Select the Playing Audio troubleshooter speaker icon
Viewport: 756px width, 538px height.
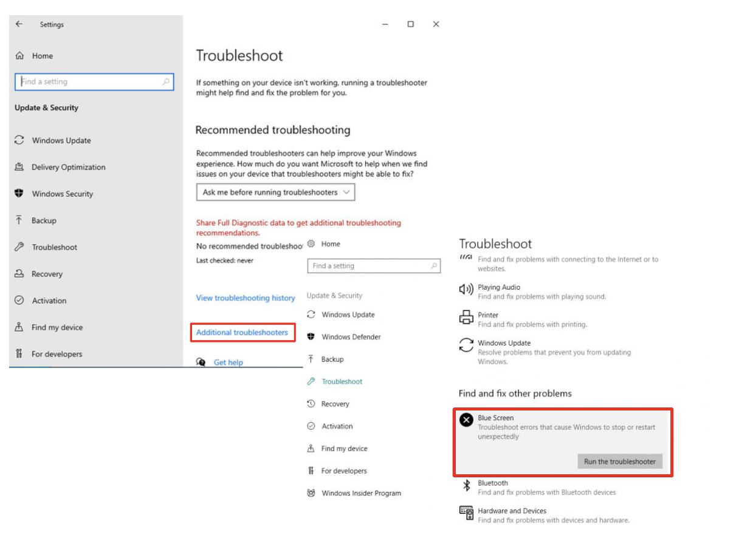pos(466,290)
